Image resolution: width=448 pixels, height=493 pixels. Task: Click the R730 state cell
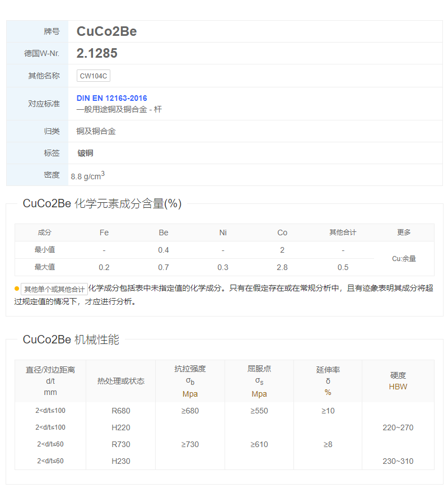point(121,444)
